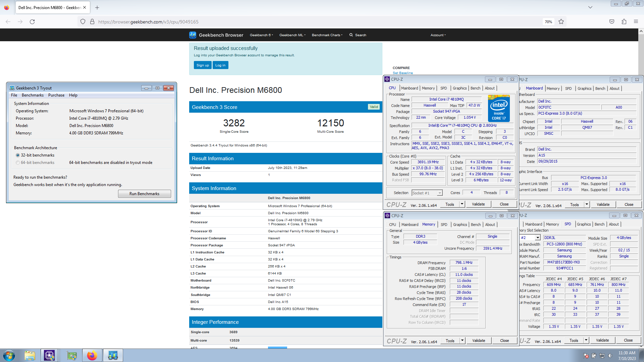Open the Account dropdown menu
The image size is (644, 362).
click(438, 35)
